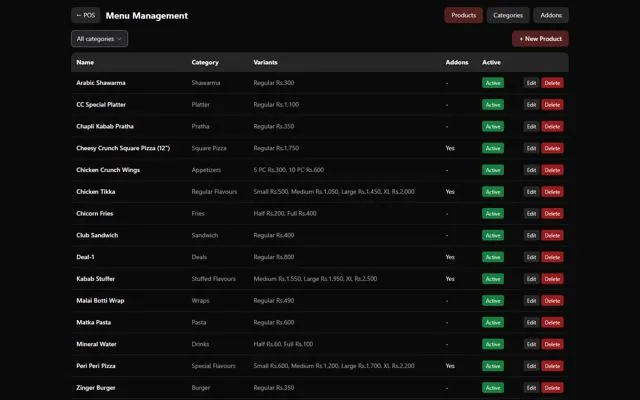Edit Mineral Water
Image resolution: width=640 pixels, height=400 pixels.
tap(531, 344)
